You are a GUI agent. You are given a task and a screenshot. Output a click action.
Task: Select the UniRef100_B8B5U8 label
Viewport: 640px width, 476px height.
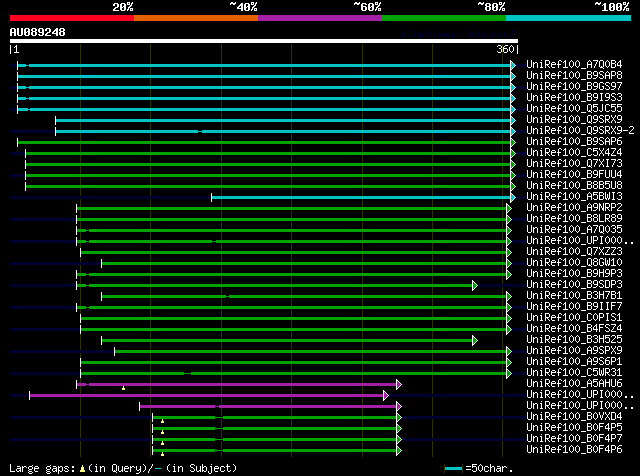click(574, 185)
